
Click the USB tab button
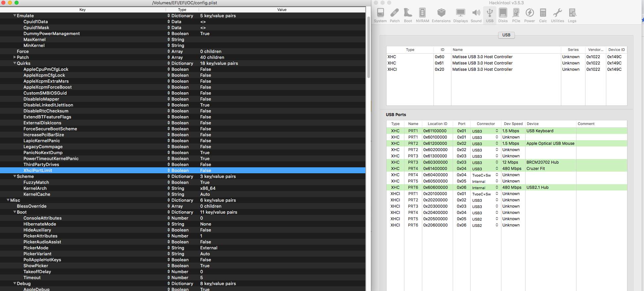coord(506,35)
